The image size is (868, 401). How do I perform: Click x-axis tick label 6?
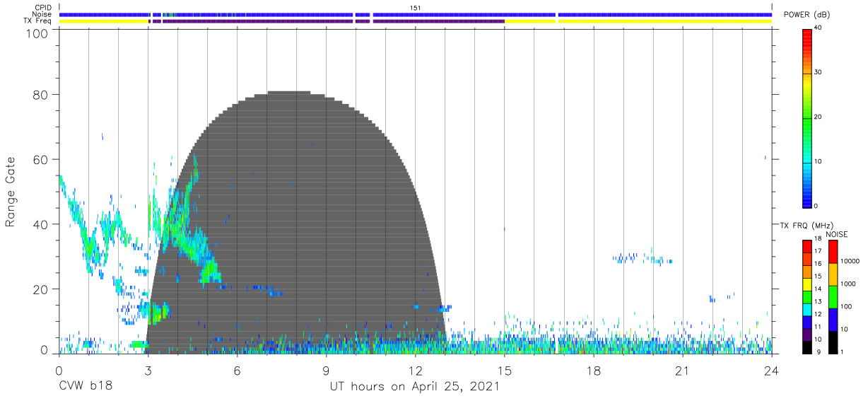(237, 371)
